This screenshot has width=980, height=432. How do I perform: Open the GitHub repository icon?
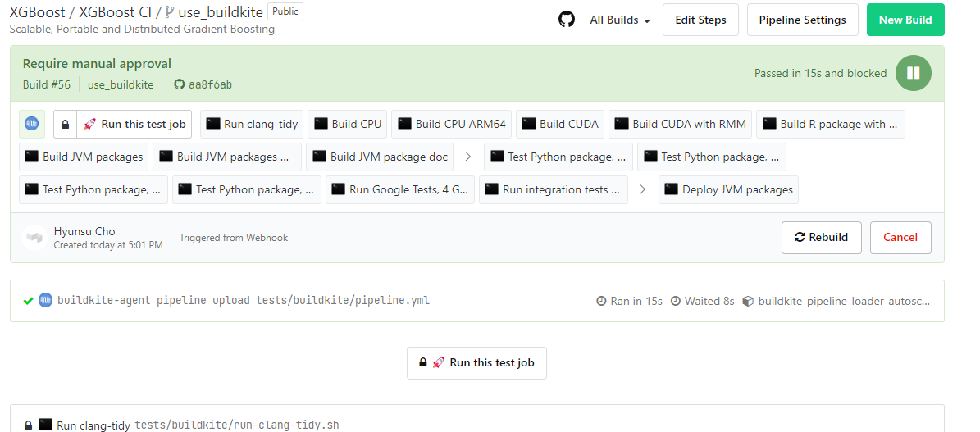click(x=566, y=20)
